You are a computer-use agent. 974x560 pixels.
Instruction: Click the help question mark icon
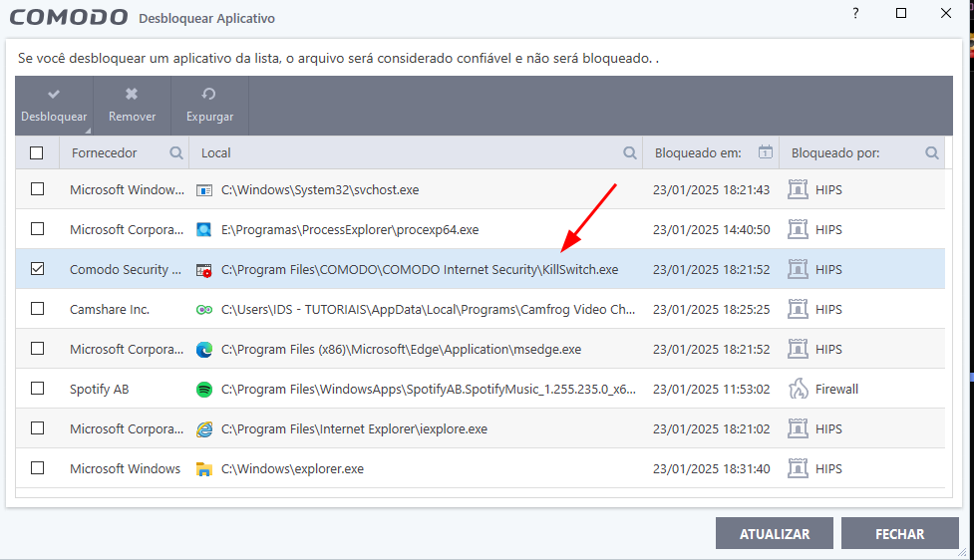(855, 14)
